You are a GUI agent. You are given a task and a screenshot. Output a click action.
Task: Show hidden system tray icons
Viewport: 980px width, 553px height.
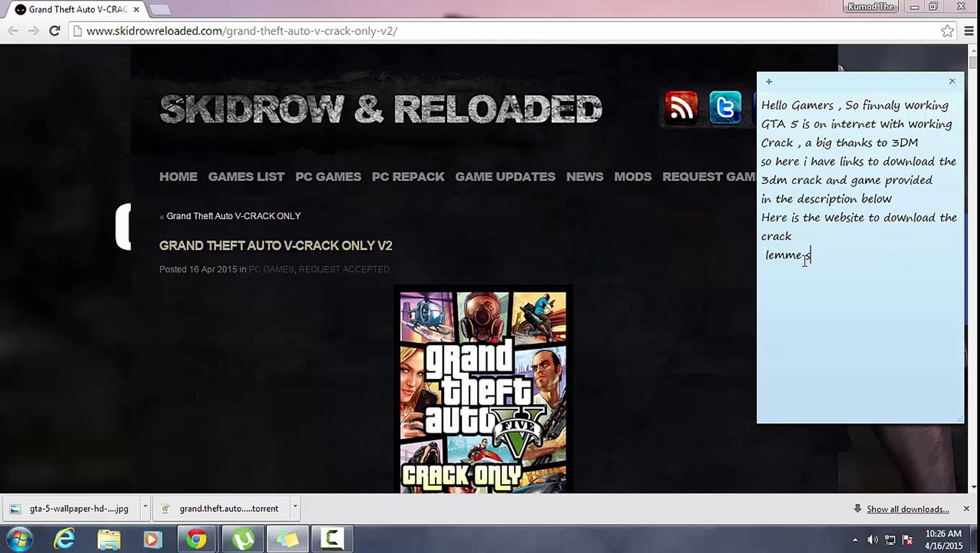855,540
